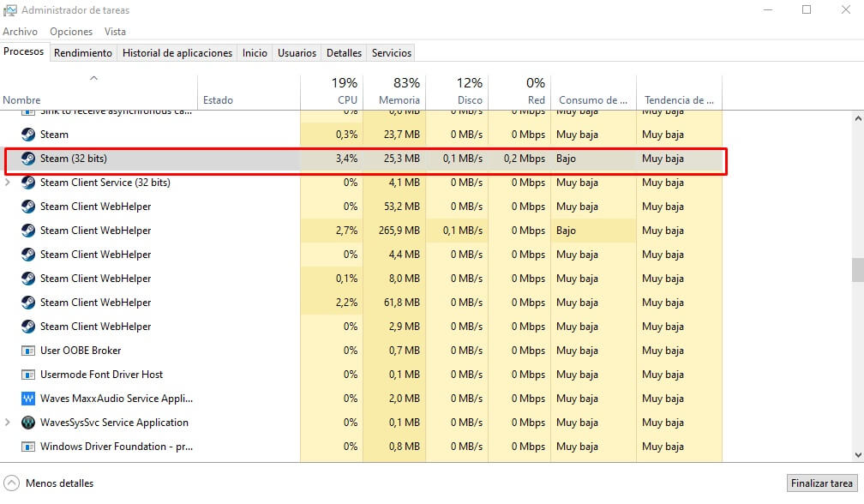Click the icon of the WebHelper row using 4,4 MB
864x504 pixels.
[x=28, y=255]
